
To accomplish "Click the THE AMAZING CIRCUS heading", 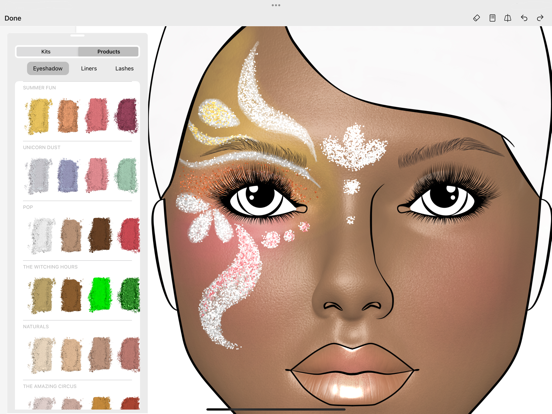I will (50, 386).
